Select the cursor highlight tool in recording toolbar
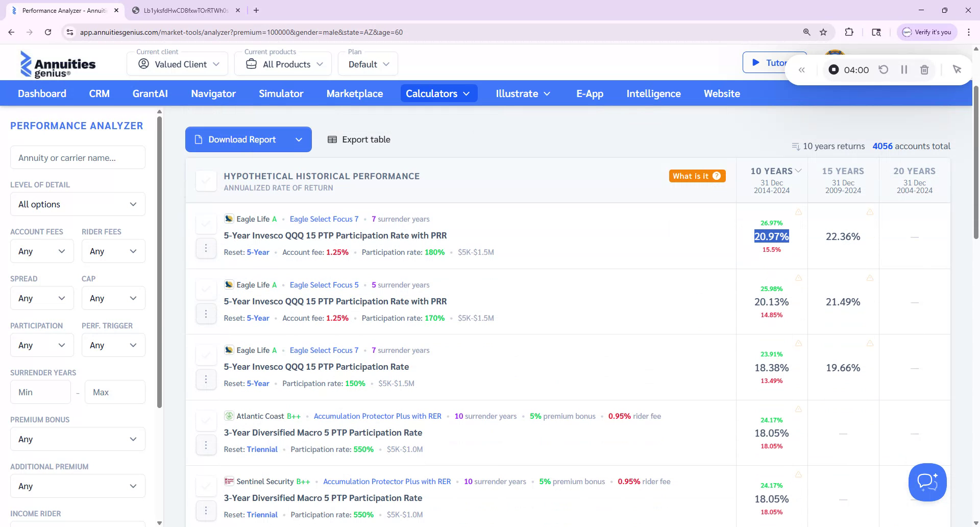 (x=957, y=69)
